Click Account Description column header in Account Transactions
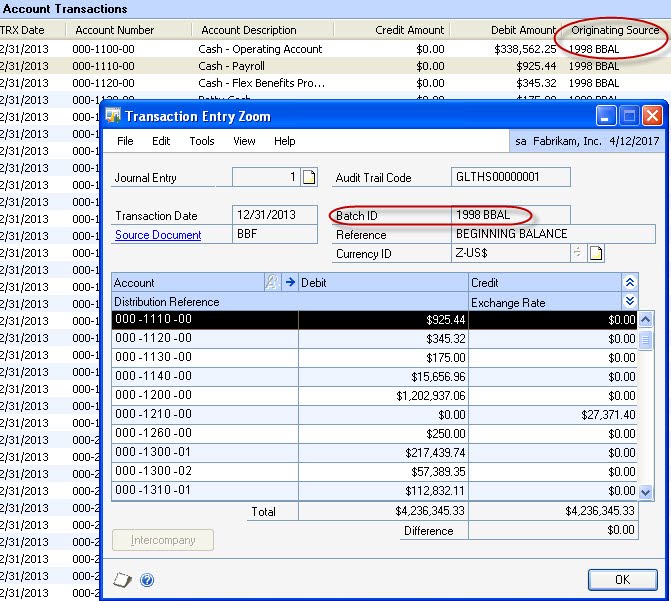Image resolution: width=671 pixels, height=601 pixels. pos(249,30)
